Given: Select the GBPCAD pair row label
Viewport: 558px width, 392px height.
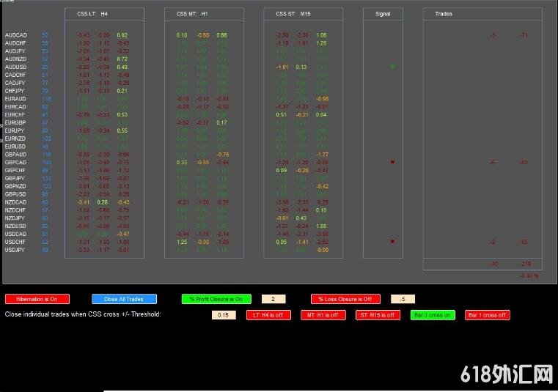Looking at the screenshot, I should pyautogui.click(x=15, y=162).
